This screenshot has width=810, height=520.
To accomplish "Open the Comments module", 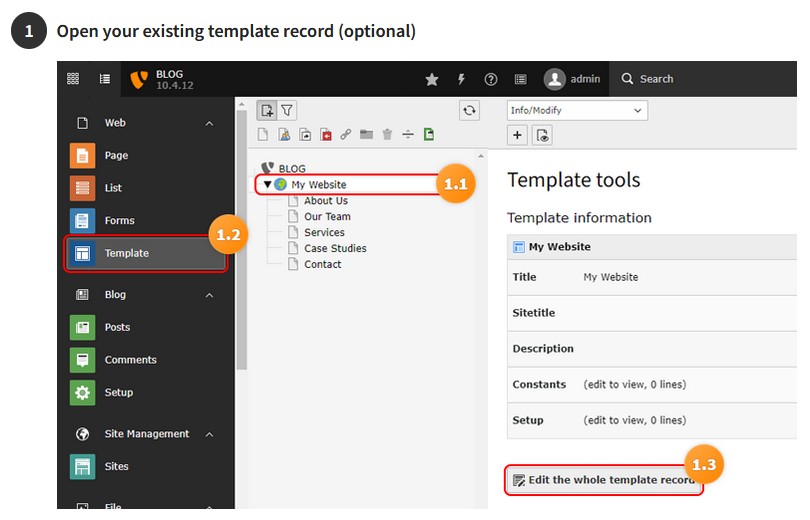I will pos(145,360).
